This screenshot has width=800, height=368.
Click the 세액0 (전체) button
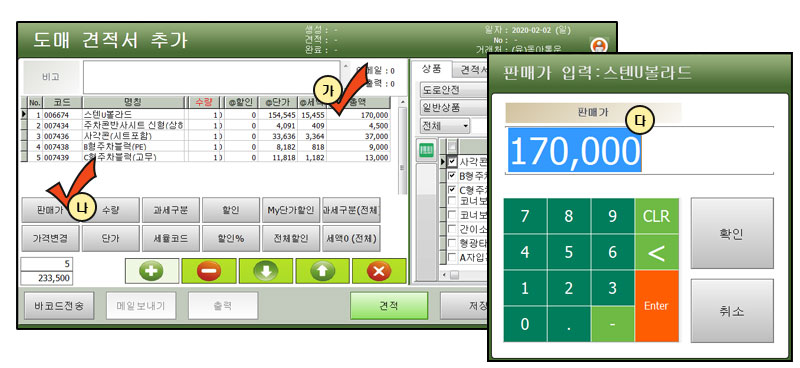(x=352, y=238)
